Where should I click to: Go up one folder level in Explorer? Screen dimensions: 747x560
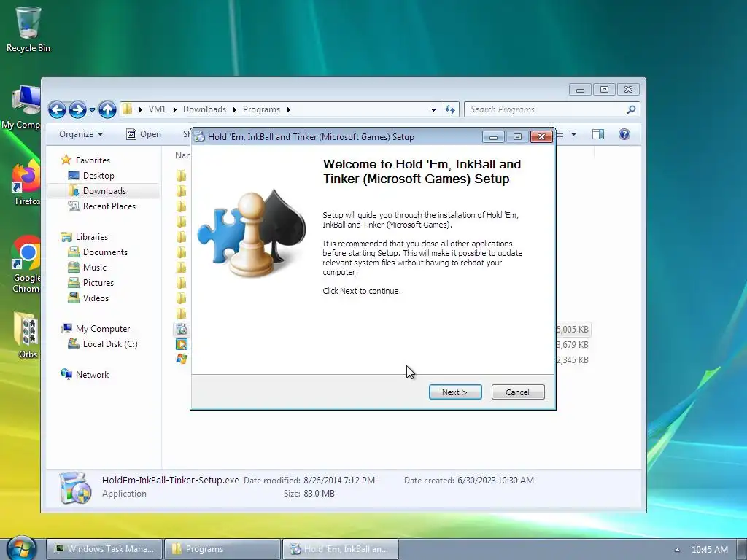[108, 109]
